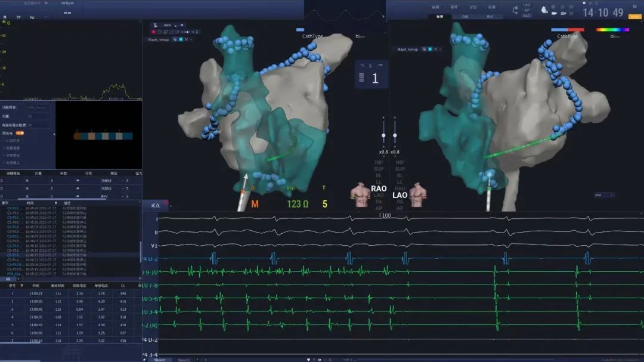Close the left Map4_remap map tab
Viewport: 644px width, 362px height.
(x=186, y=39)
